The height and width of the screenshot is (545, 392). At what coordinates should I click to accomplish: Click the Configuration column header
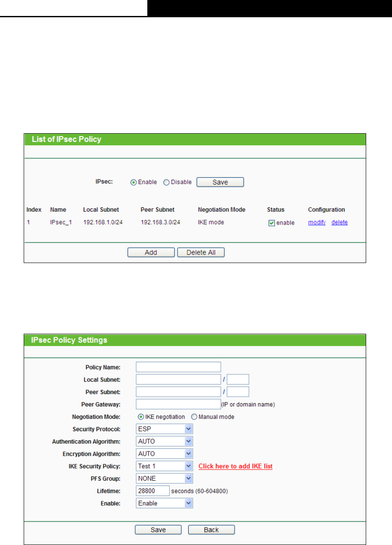[327, 210]
